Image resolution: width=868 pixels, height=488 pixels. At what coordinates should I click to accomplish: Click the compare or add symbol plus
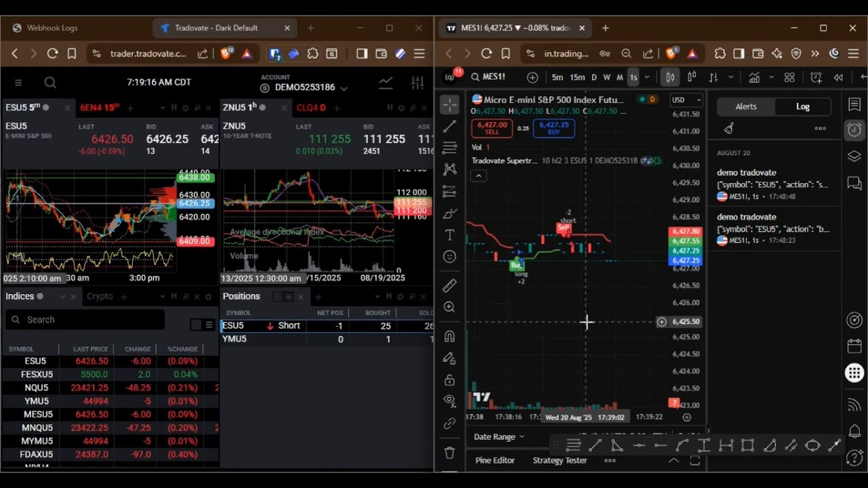click(532, 77)
